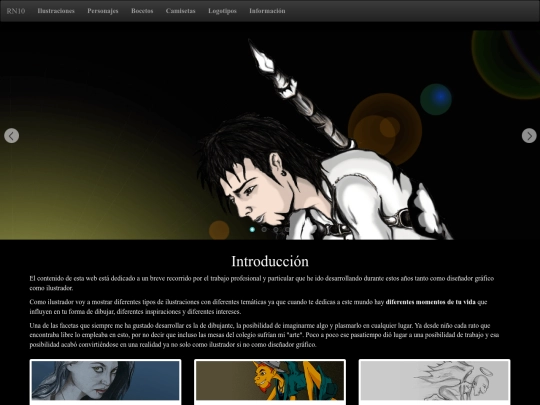This screenshot has height=405, width=540.
Task: Click the Introducción heading
Action: click(x=270, y=261)
